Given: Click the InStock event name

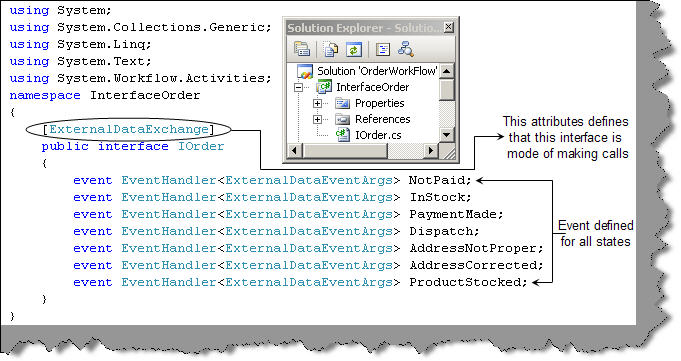Looking at the screenshot, I should [x=438, y=197].
